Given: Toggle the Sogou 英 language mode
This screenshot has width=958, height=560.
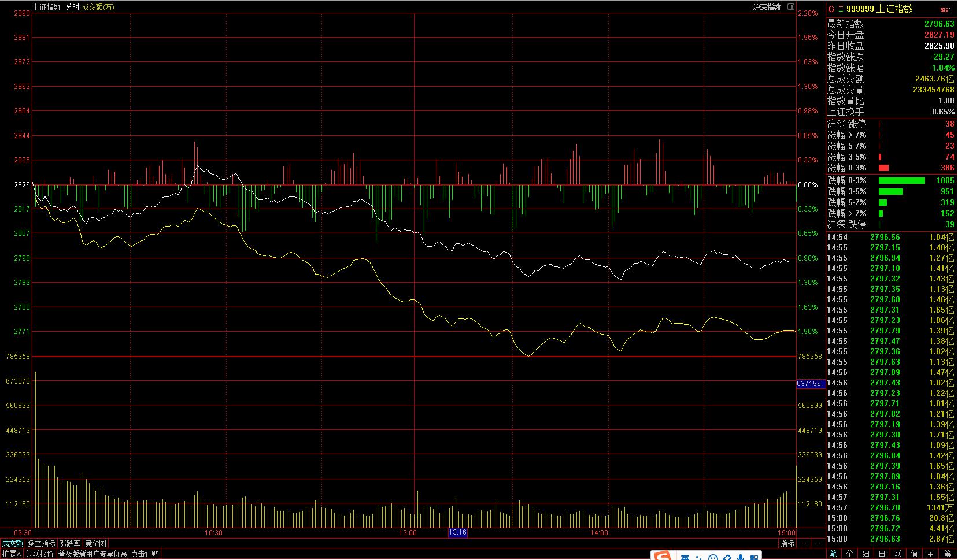Looking at the screenshot, I should pyautogui.click(x=685, y=557).
